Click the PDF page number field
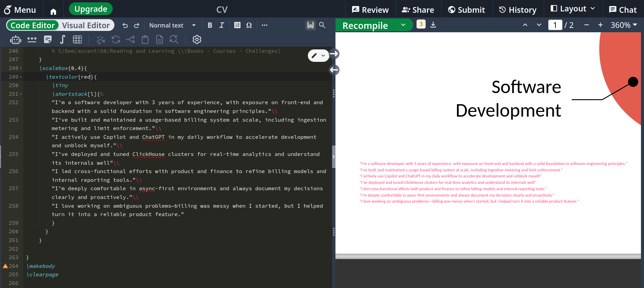644x288 pixels. click(x=555, y=25)
